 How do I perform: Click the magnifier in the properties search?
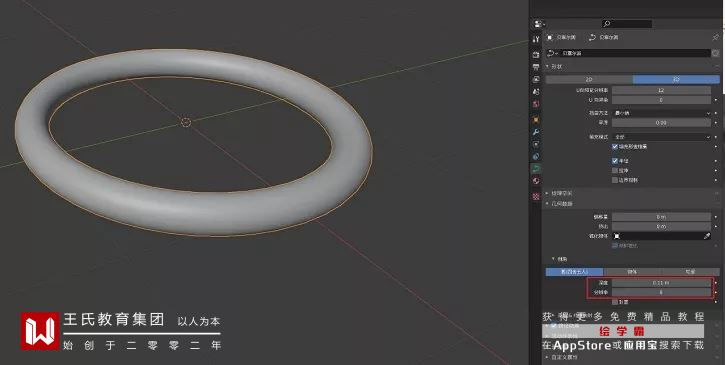point(607,24)
